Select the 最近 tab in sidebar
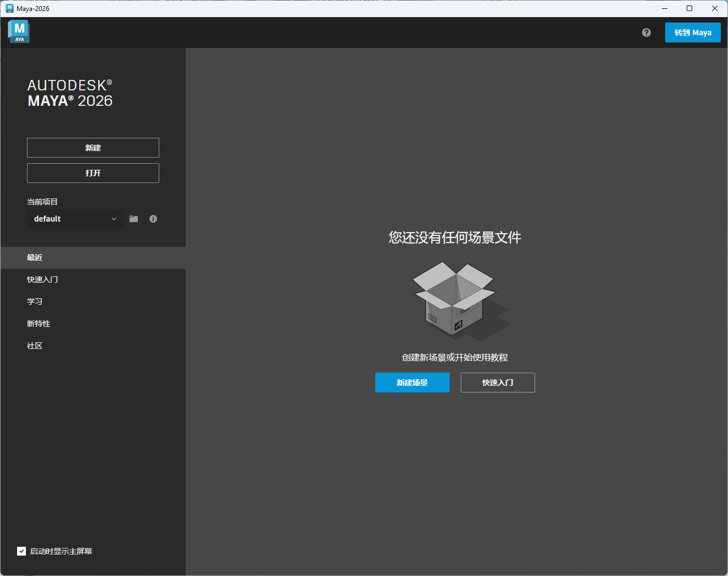Screen dimensions: 728x576 (x=93, y=258)
